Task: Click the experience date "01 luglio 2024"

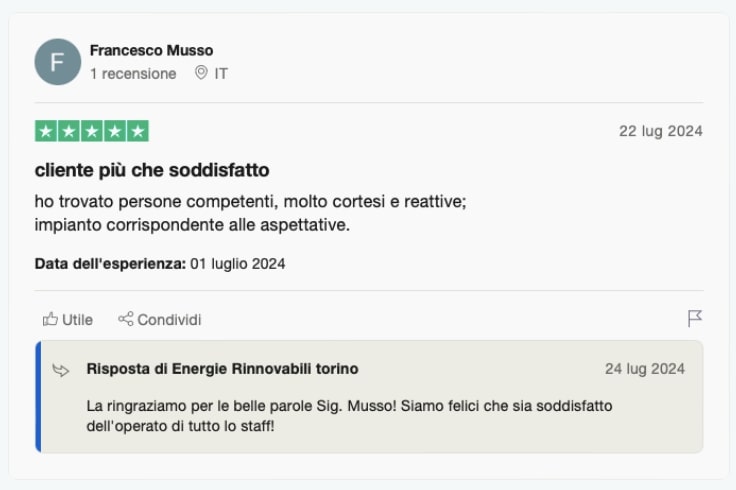Action: (238, 264)
